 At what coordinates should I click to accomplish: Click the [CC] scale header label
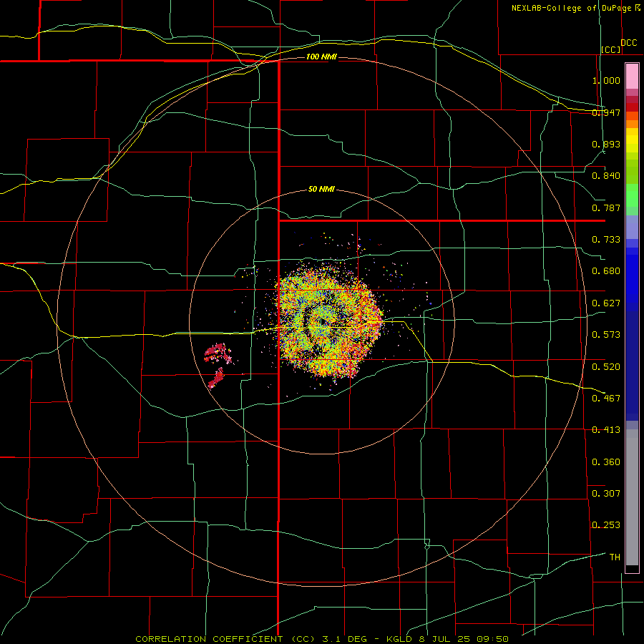(x=611, y=49)
